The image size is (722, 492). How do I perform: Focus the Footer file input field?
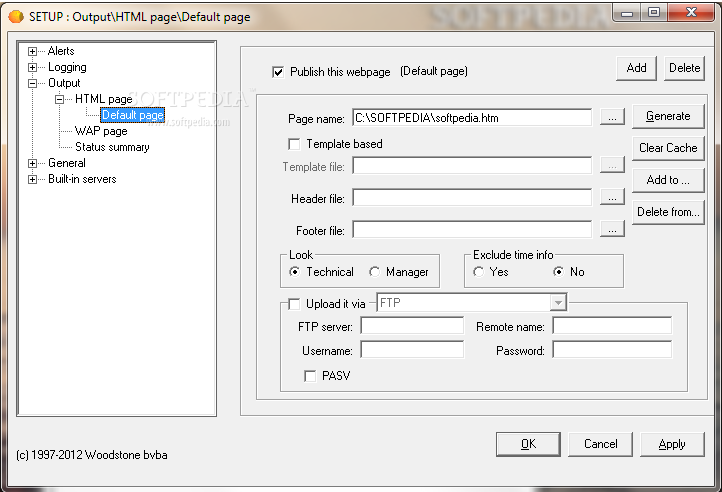click(x=472, y=229)
